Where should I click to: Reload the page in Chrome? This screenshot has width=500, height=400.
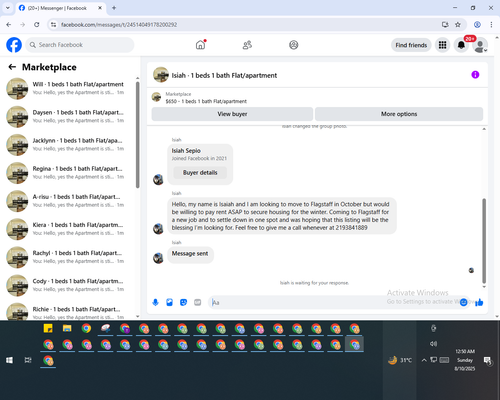37,25
